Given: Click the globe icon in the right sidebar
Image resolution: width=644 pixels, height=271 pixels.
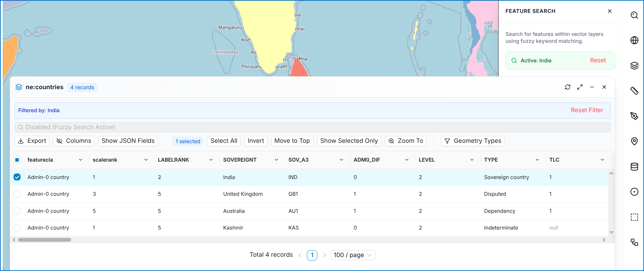Looking at the screenshot, I should (634, 40).
